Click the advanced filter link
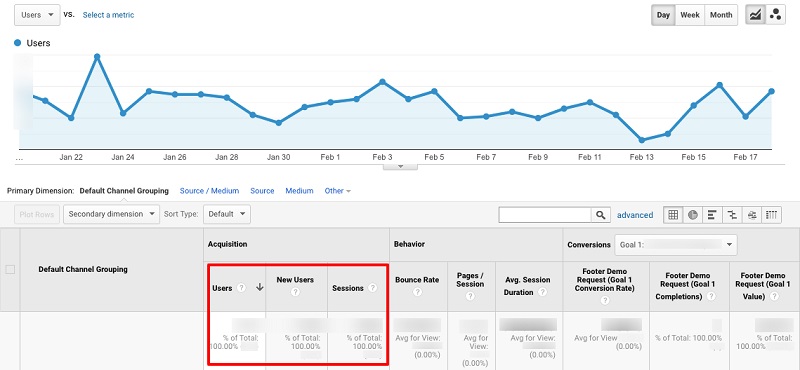This screenshot has height=370, width=800. (635, 215)
